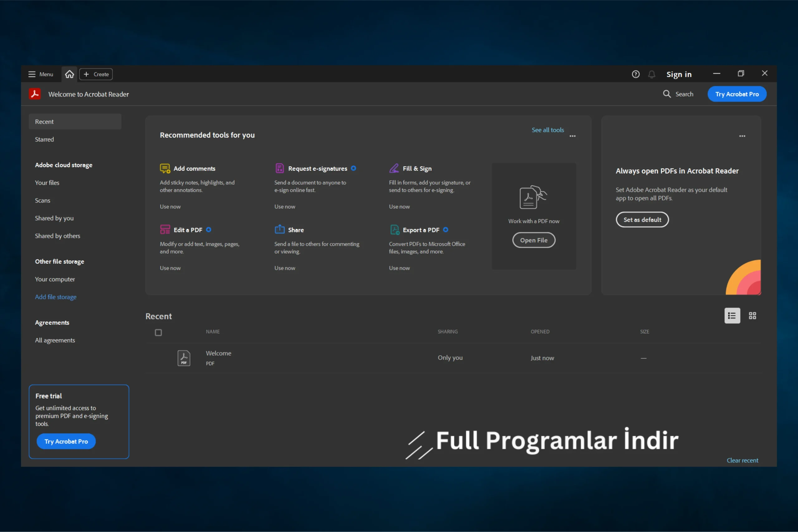
Task: Click the SHARING column header
Action: tap(448, 332)
